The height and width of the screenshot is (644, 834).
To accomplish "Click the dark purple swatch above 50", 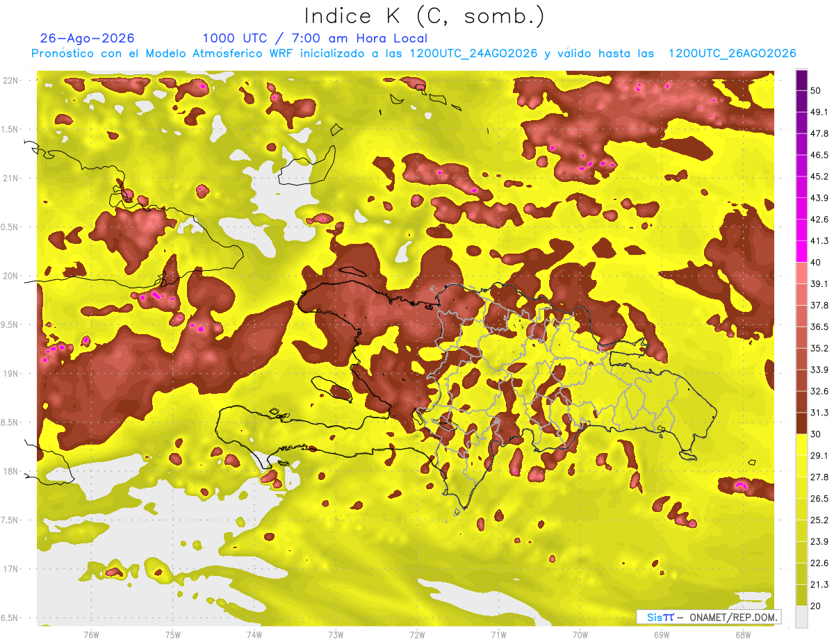I will [x=802, y=80].
